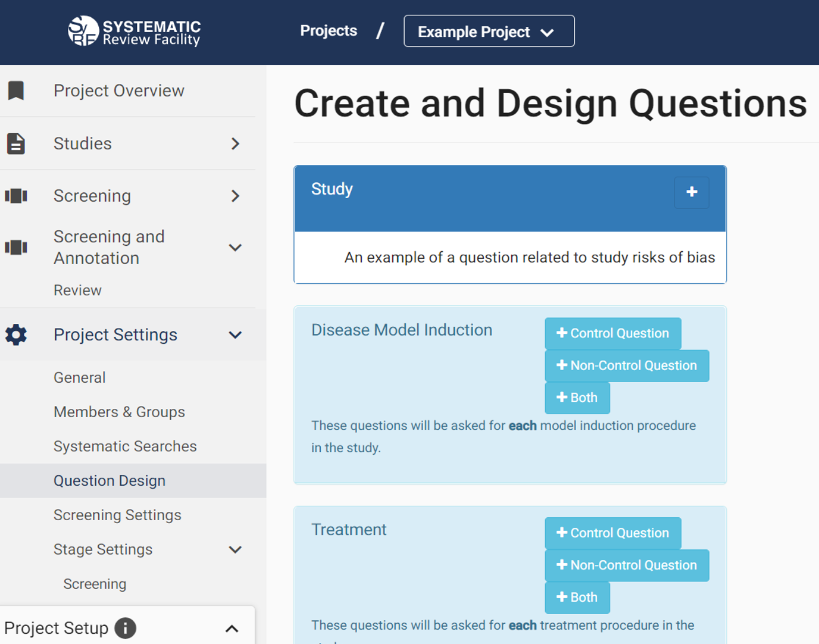Screen dimensions: 819x644
Task: Click the Project Overview bookmark icon
Action: [16, 90]
